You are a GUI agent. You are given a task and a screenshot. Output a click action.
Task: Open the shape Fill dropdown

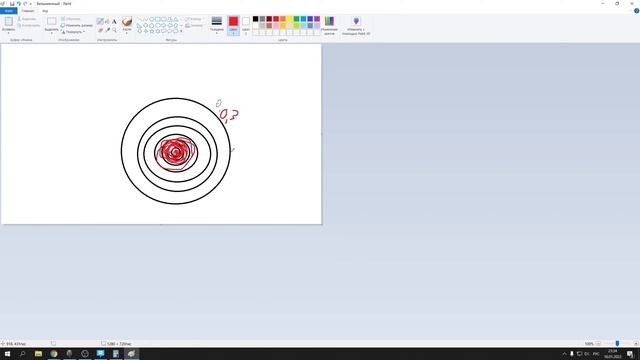[194, 25]
